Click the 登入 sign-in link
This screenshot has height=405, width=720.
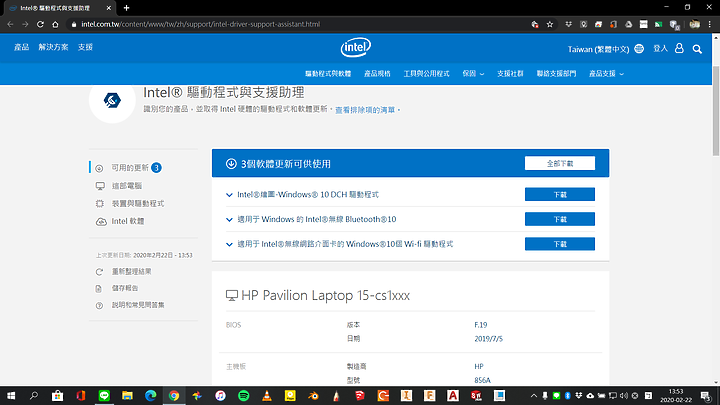tap(660, 48)
